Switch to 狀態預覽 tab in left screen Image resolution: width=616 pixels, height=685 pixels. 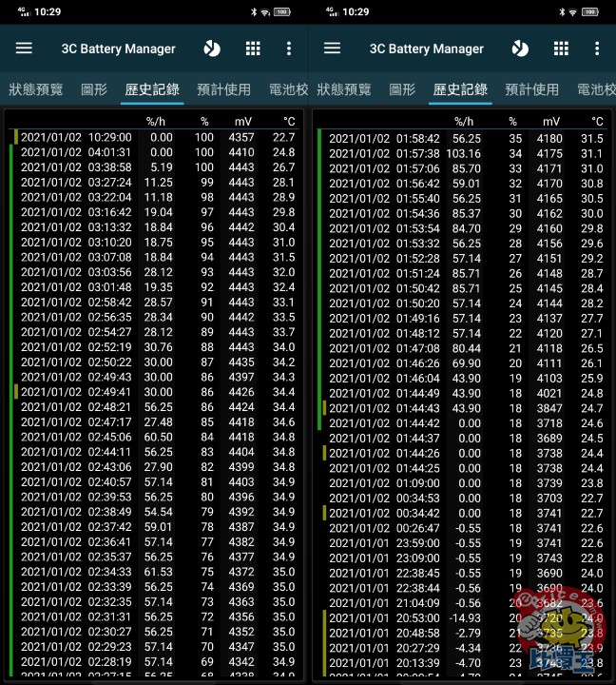35,89
